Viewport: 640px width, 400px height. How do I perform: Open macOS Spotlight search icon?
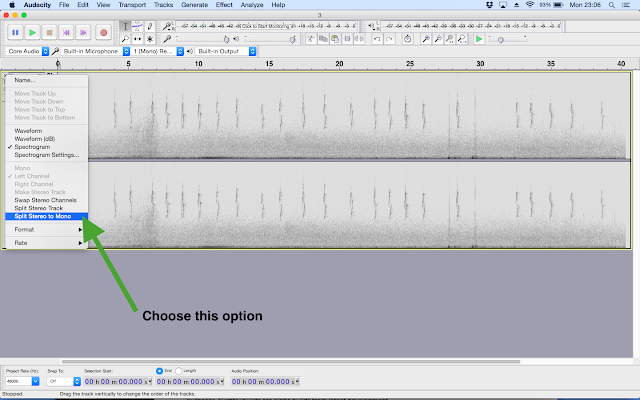coord(611,5)
